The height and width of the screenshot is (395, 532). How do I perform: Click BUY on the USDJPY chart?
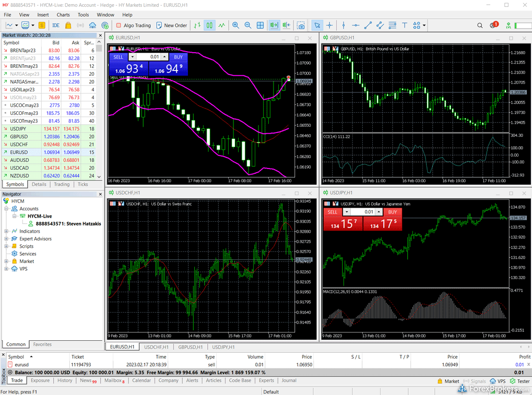pyautogui.click(x=393, y=212)
